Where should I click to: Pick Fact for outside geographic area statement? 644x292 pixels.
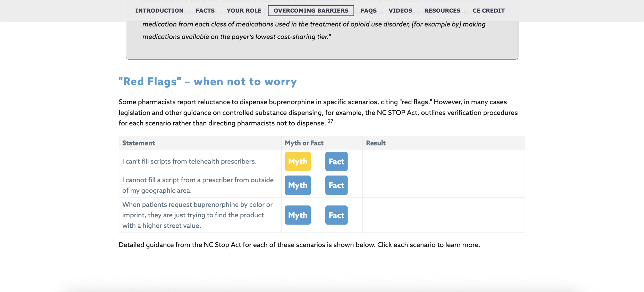coord(336,185)
